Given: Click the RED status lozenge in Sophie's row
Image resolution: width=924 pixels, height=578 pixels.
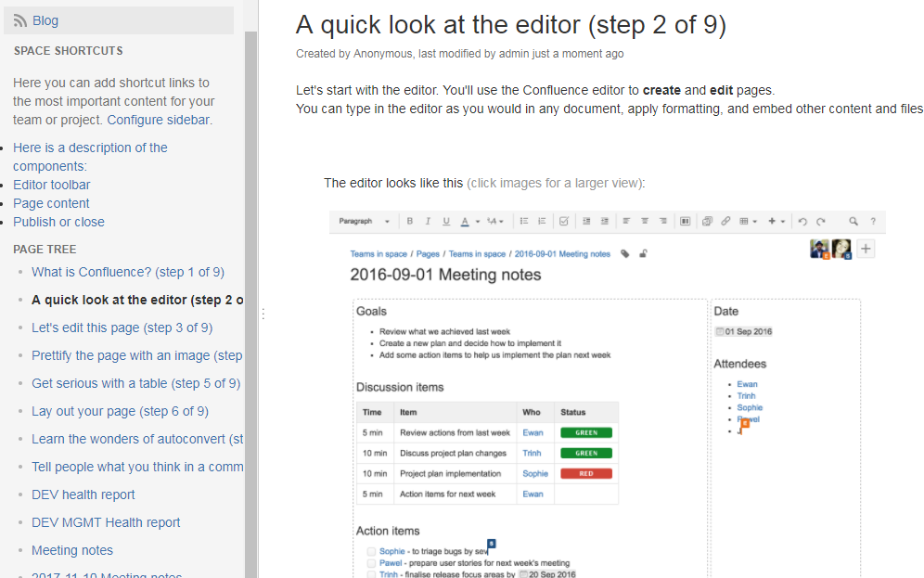Looking at the screenshot, I should [x=586, y=474].
